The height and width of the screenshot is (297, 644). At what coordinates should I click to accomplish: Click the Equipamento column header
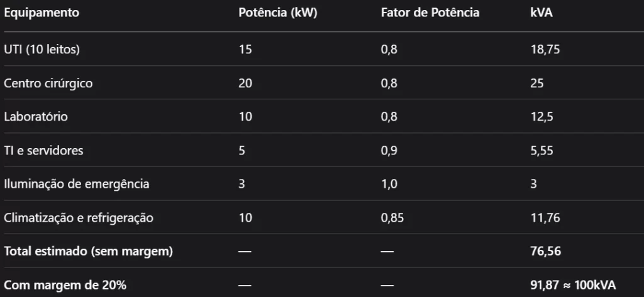pos(42,13)
